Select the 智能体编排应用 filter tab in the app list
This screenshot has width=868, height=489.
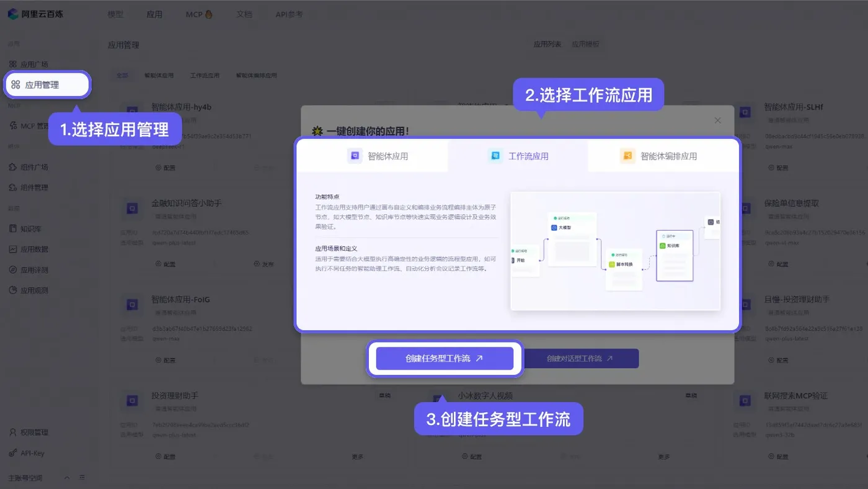tap(256, 76)
